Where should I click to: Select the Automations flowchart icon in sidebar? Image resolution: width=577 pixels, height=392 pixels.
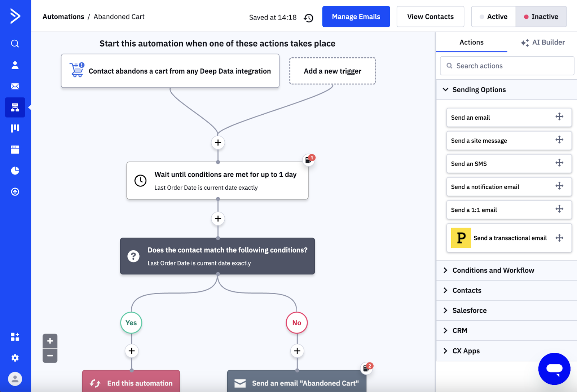pos(15,107)
